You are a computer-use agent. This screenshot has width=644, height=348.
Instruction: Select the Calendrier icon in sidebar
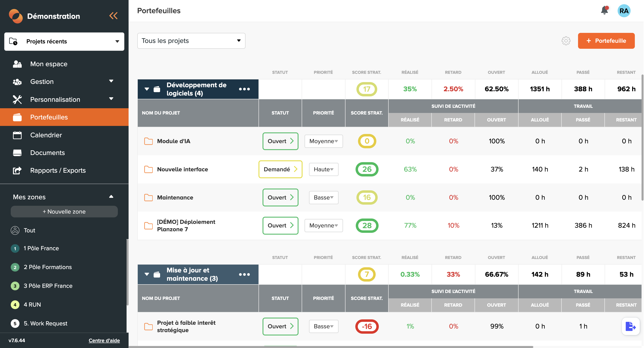[17, 135]
